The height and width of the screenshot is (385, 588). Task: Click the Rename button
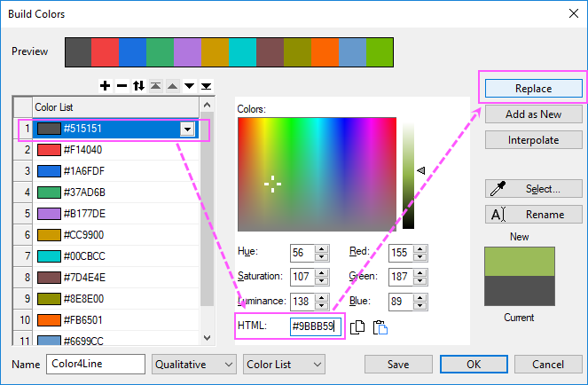click(x=534, y=215)
